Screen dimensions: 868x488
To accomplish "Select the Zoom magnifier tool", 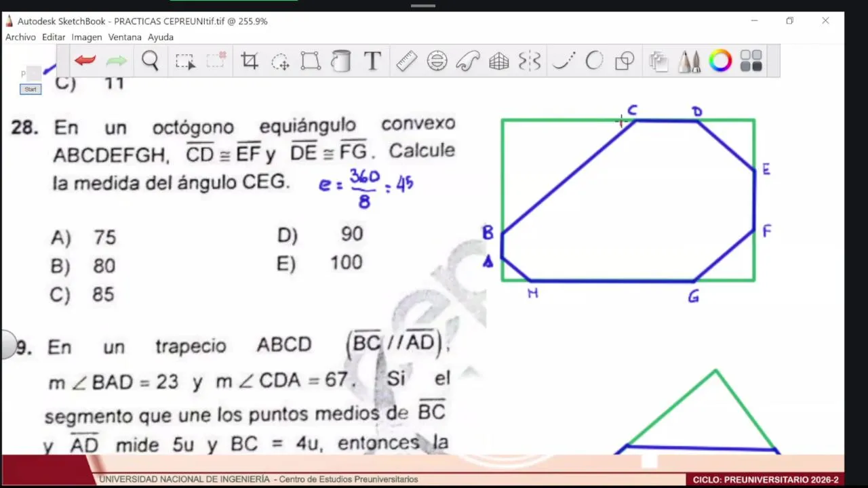I will pos(150,61).
